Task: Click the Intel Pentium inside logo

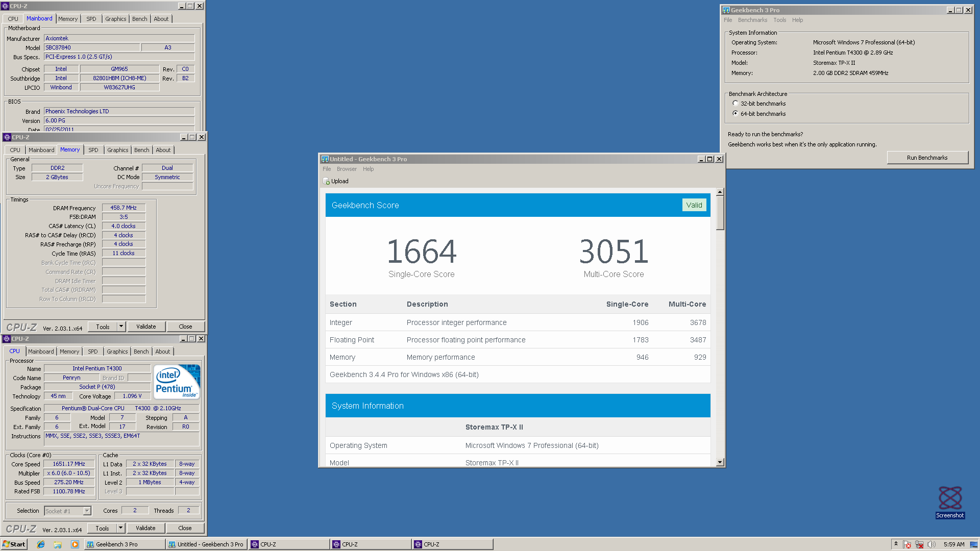Action: point(177,382)
